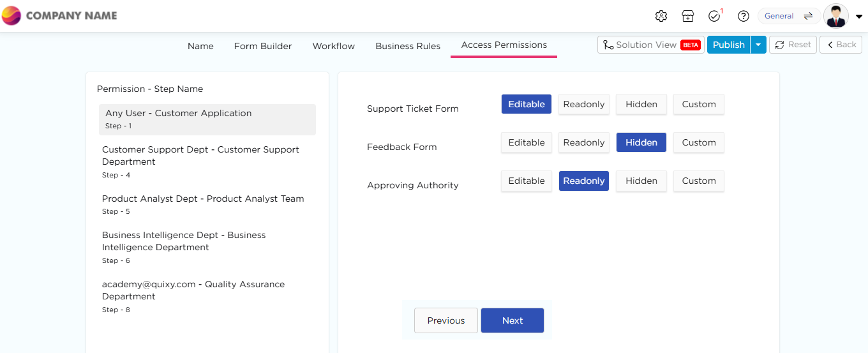Go to the Business Rules tab

(408, 46)
